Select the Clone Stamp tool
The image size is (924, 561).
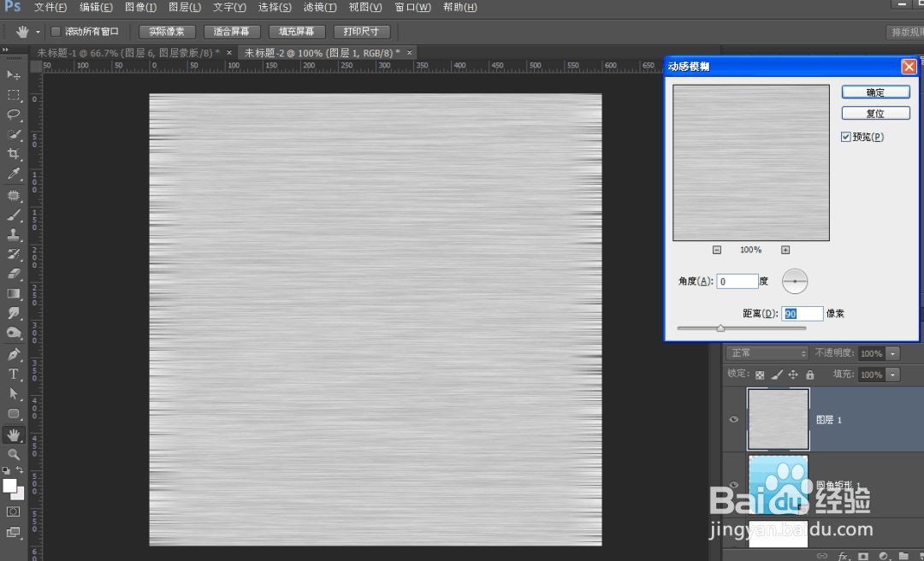[13, 234]
